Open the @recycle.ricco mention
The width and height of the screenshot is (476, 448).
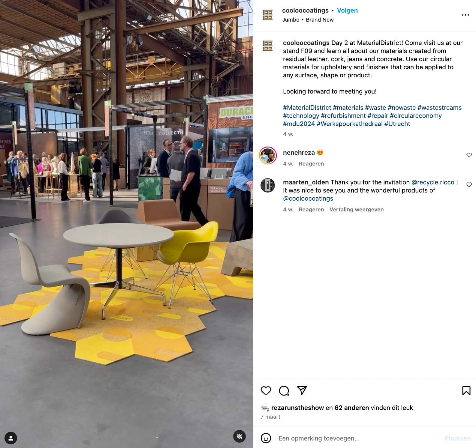click(433, 182)
